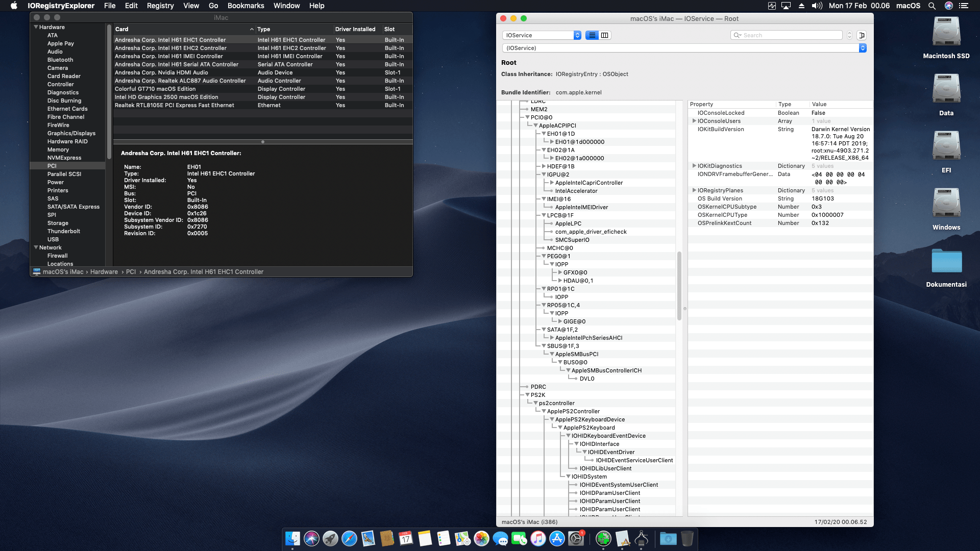Expand the HDAU@0,1 node

[560, 281]
